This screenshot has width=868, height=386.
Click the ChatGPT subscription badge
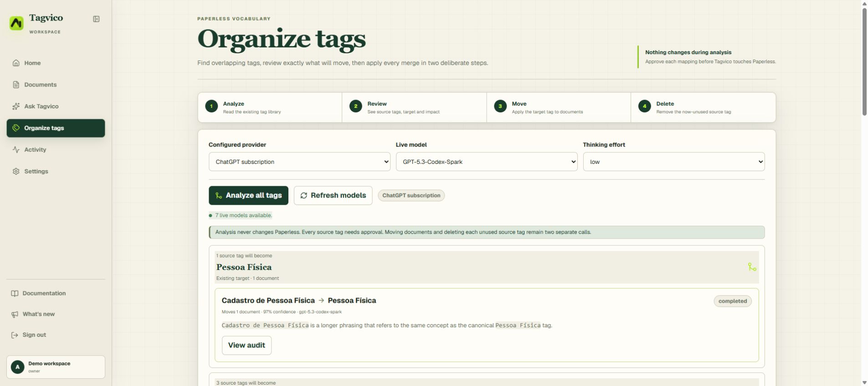(x=411, y=195)
